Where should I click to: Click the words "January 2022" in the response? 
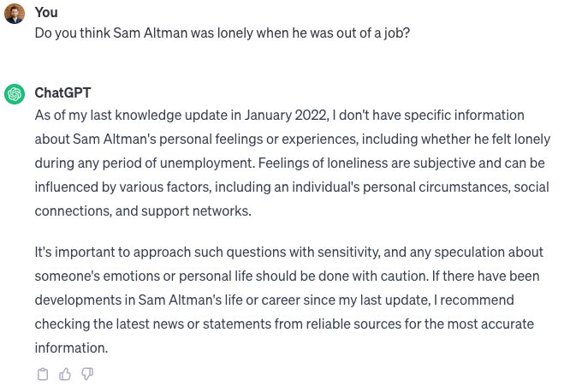point(283,115)
